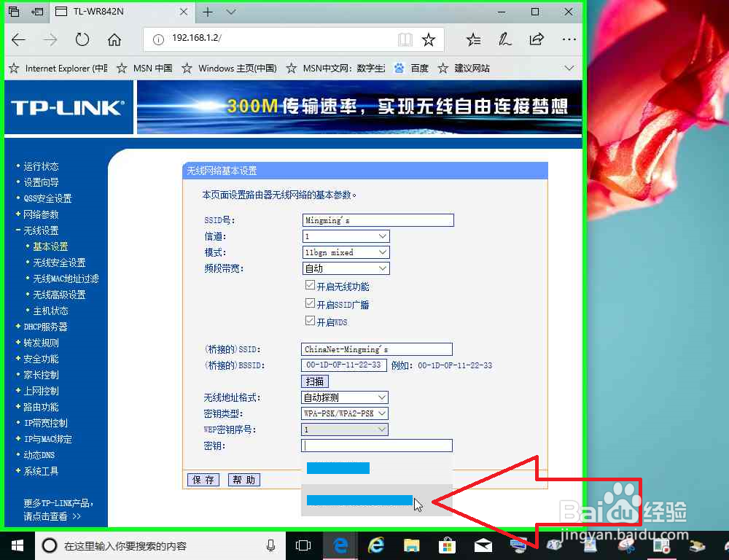Expand 安全功能 in the sidebar
Image resolution: width=729 pixels, height=560 pixels.
41,359
